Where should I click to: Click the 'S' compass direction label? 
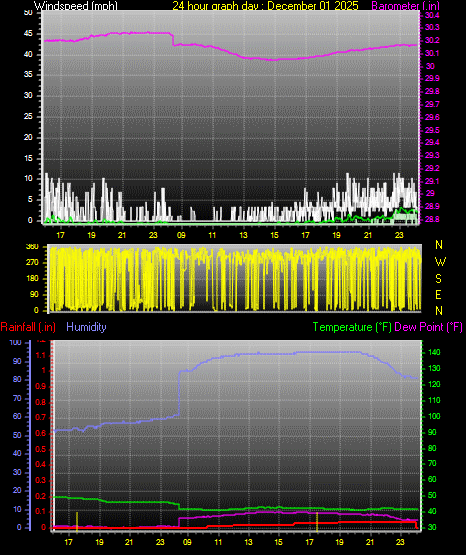(x=438, y=279)
